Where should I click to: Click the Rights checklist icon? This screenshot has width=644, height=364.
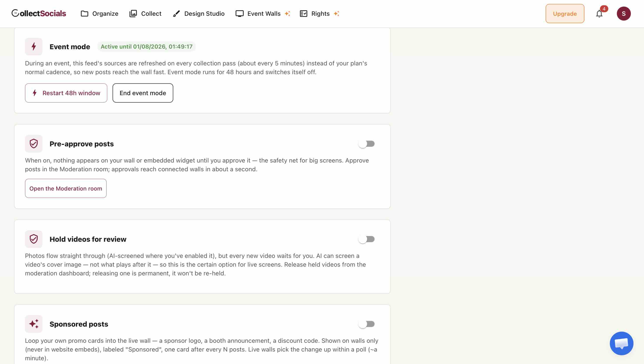(x=304, y=14)
